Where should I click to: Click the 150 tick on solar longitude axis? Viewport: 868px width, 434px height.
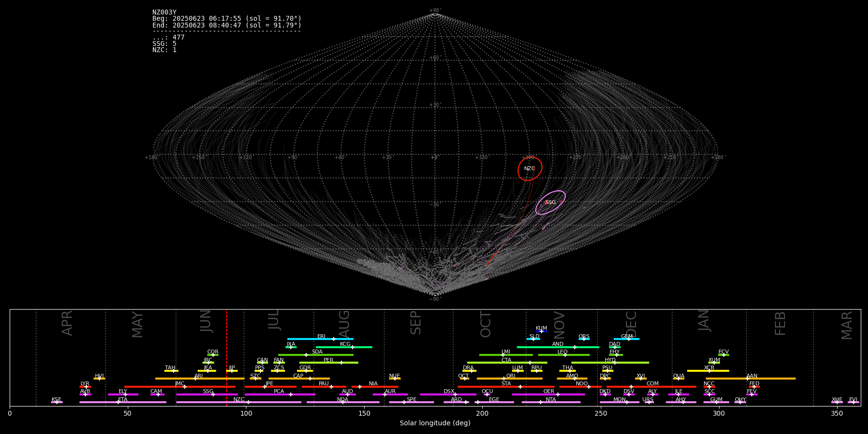364,413
